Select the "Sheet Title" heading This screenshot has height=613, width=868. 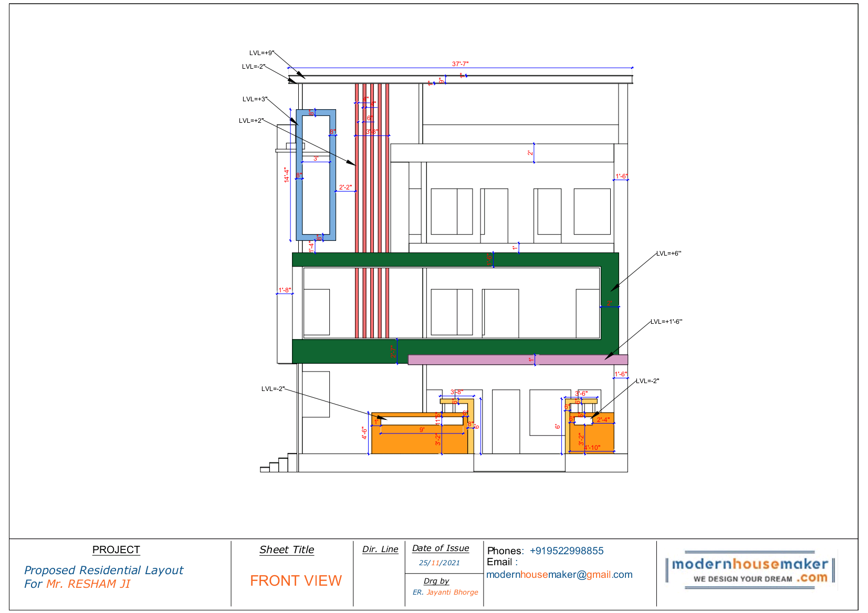click(x=287, y=549)
